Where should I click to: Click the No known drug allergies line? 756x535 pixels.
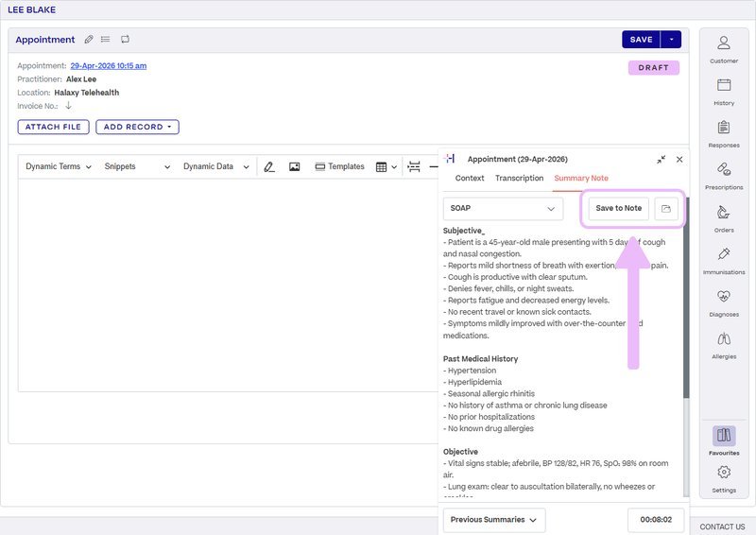[489, 428]
